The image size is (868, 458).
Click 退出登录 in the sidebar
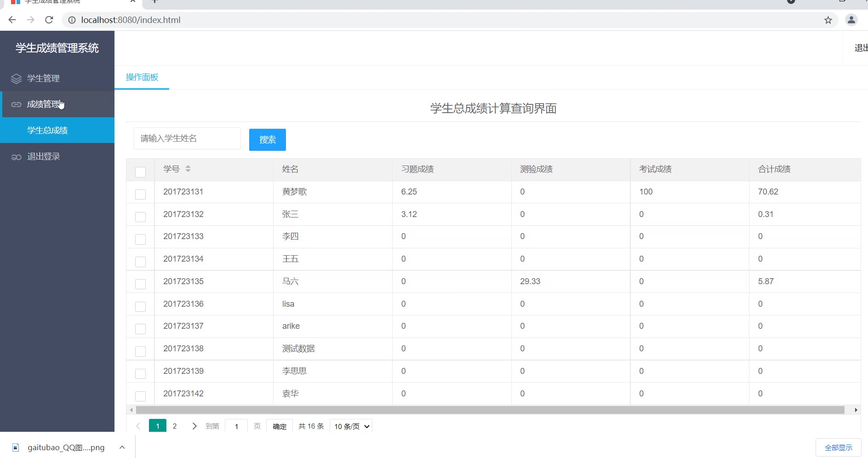[x=57, y=157]
